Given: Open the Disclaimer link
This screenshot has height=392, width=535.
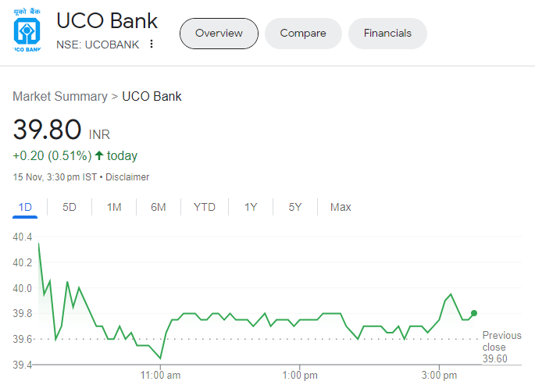Looking at the screenshot, I should (x=127, y=177).
